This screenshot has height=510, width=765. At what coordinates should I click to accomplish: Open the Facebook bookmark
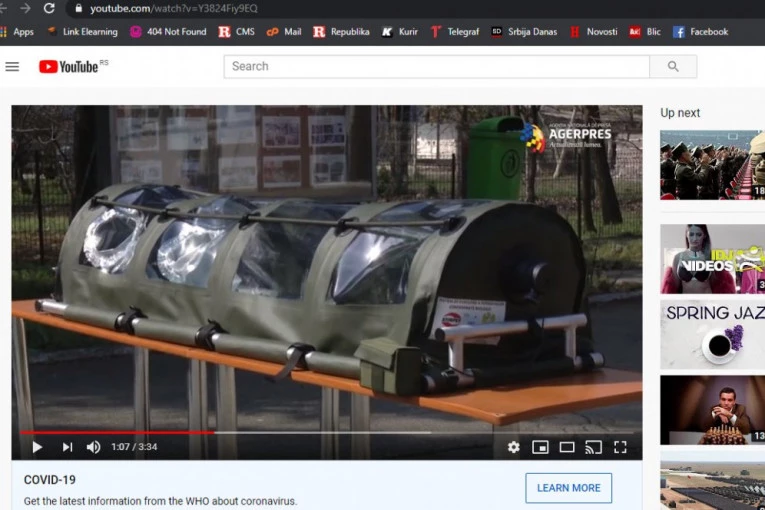[700, 32]
